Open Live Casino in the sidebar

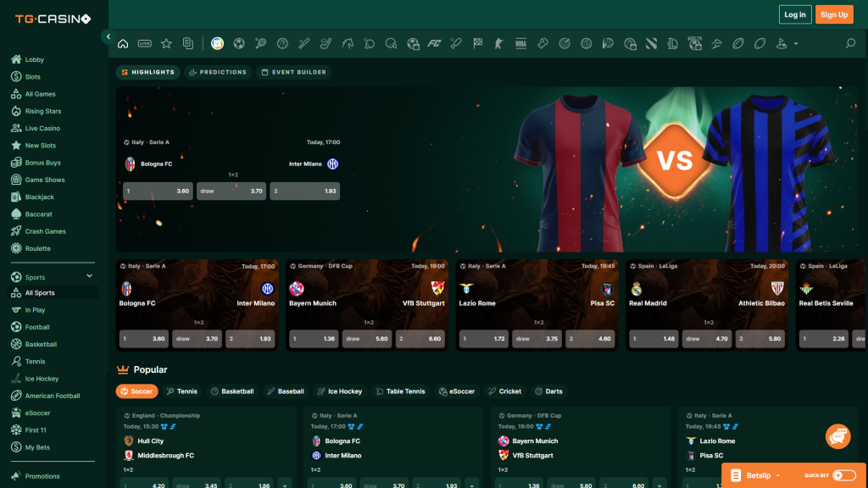click(42, 128)
